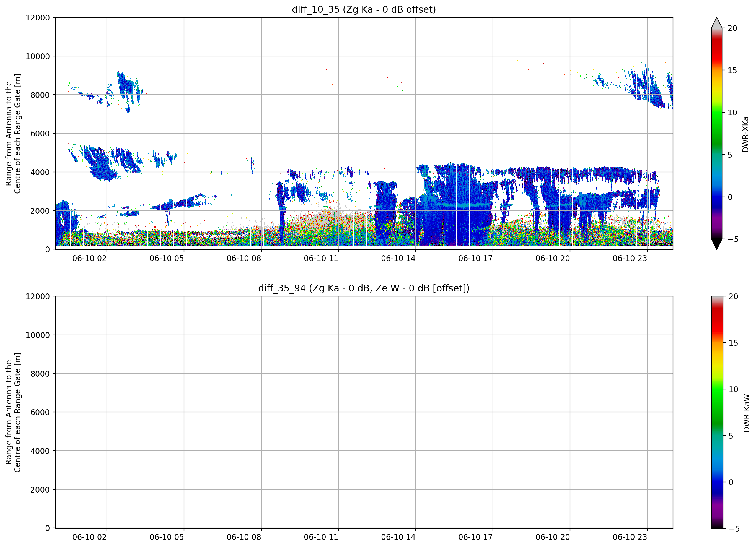Click the 06-10 02 tick label on top plot
756x547 pixels.
[x=89, y=259]
